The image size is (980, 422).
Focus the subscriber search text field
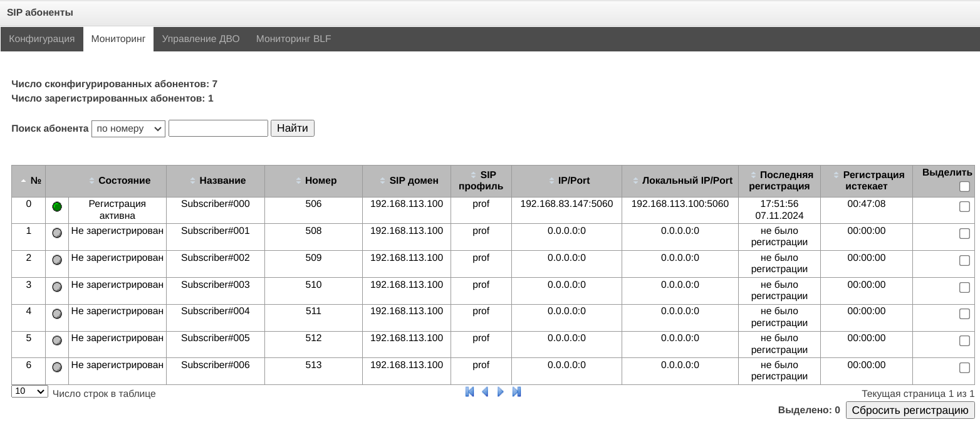point(218,129)
